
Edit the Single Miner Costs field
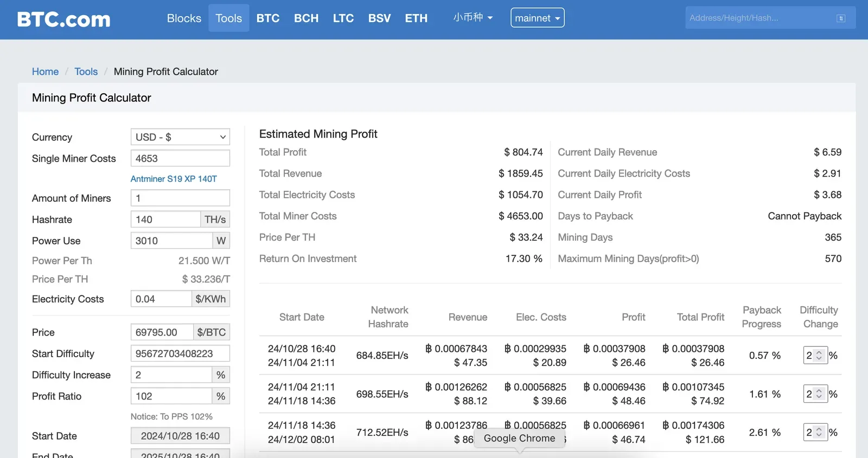(180, 158)
